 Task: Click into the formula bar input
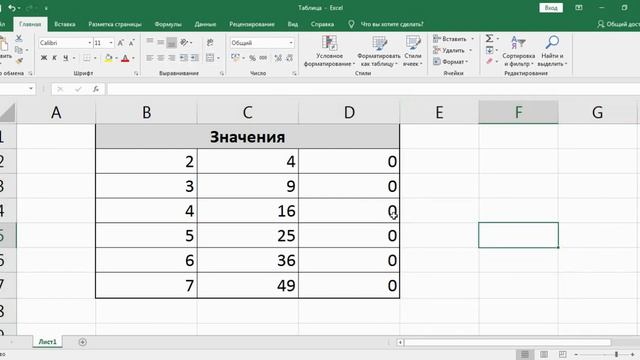(373, 89)
